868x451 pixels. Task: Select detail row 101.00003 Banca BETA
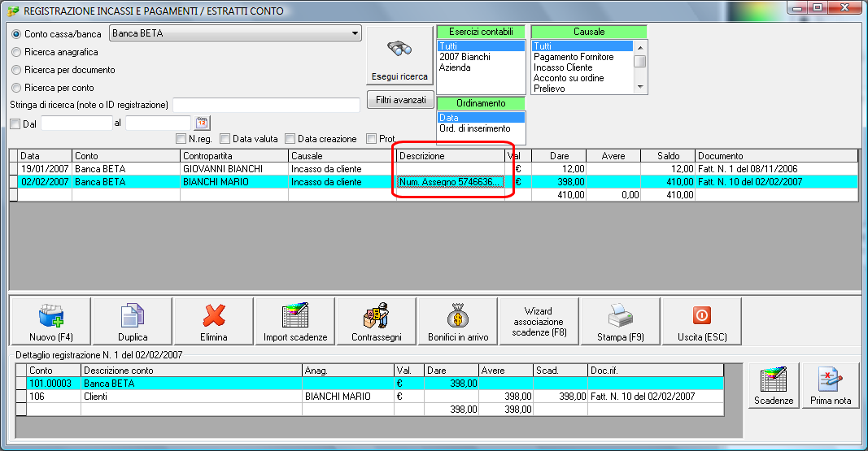coord(375,384)
